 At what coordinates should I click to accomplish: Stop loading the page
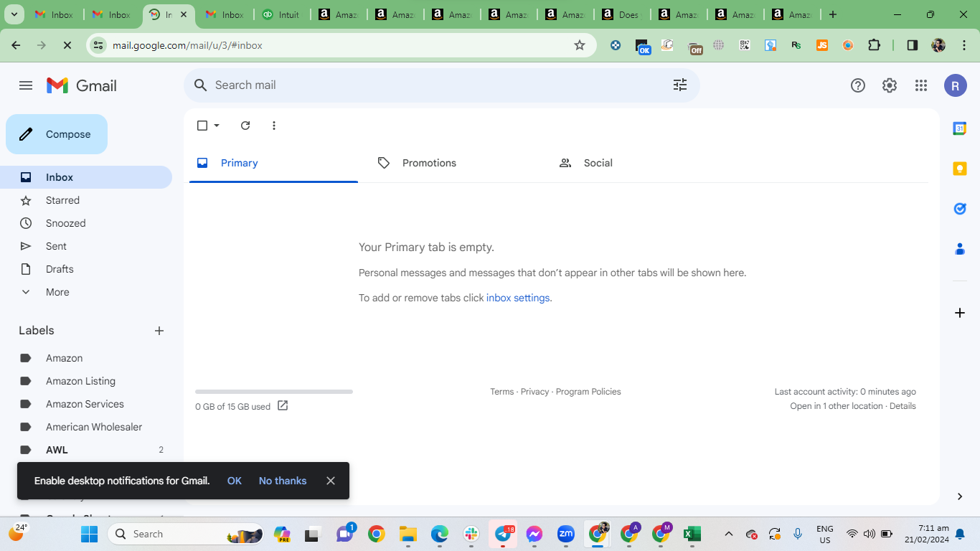tap(67, 45)
